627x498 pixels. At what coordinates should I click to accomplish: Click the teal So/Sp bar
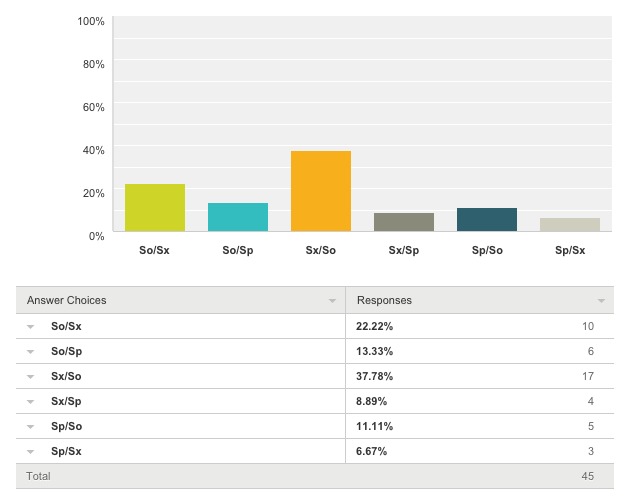(238, 217)
